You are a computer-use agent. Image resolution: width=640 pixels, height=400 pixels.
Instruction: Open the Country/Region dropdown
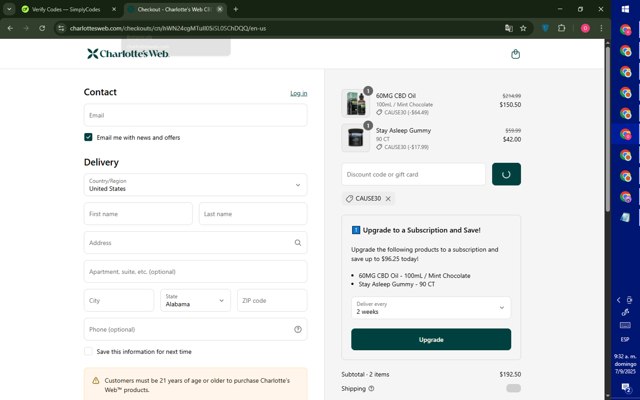196,185
